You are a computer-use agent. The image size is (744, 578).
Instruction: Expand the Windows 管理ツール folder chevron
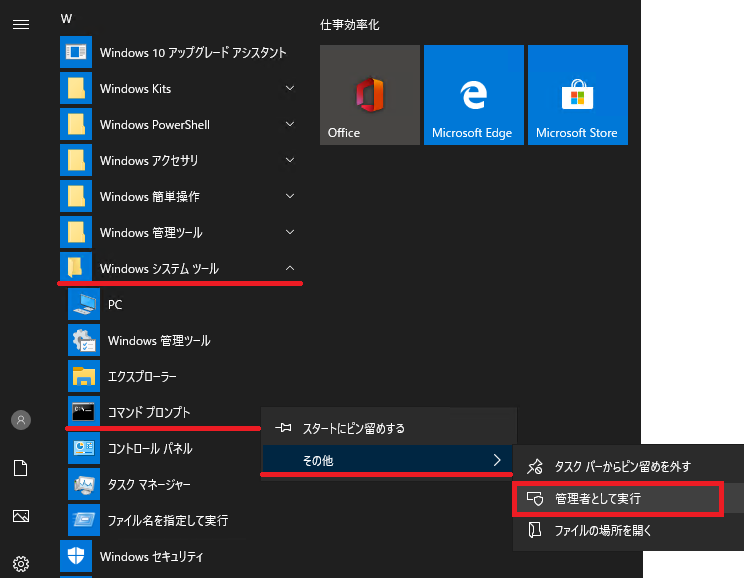click(x=290, y=233)
